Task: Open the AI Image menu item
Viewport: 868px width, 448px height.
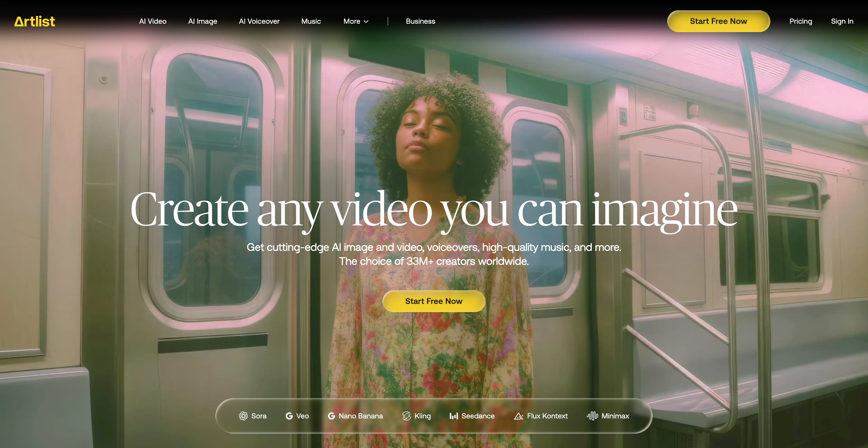Action: 203,21
